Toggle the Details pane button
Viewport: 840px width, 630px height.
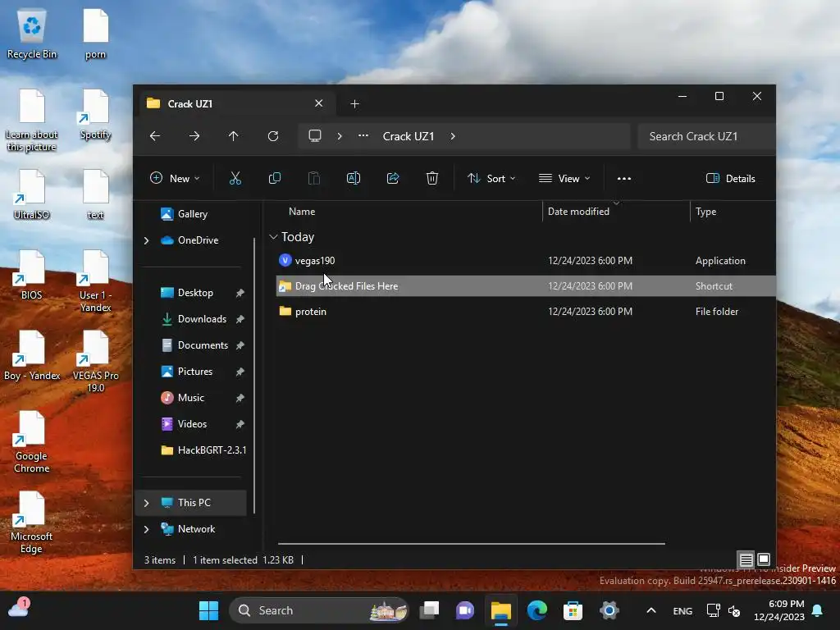pyautogui.click(x=731, y=178)
